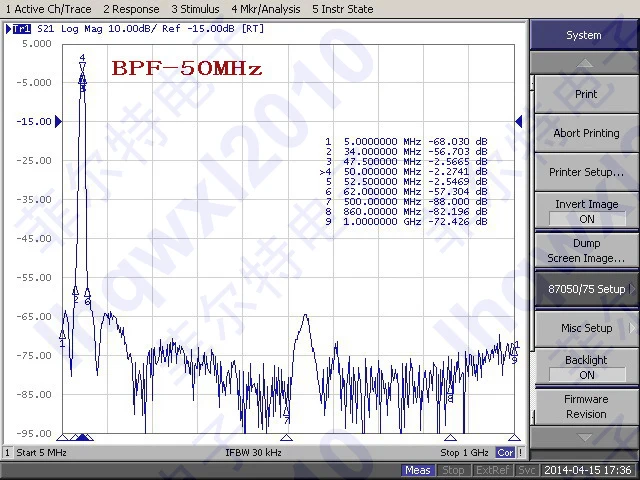This screenshot has height=480, width=640.
Task: Click Dump Screen Image softkey
Action: (x=586, y=251)
